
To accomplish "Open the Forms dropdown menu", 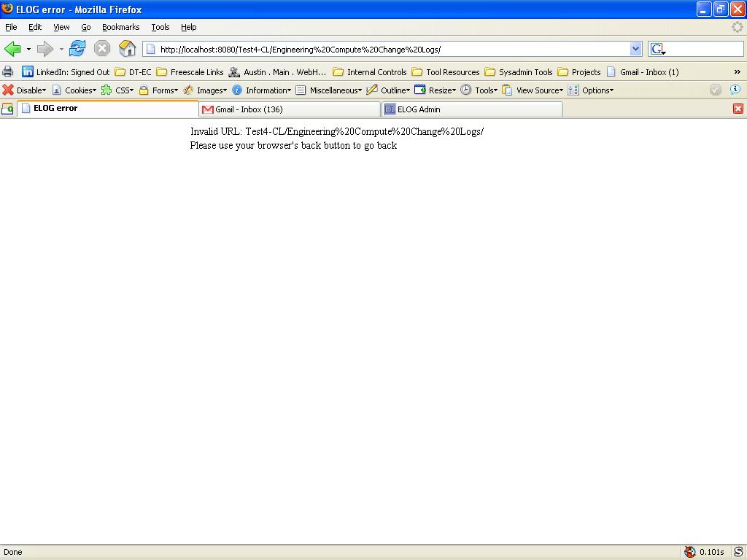I will [158, 90].
